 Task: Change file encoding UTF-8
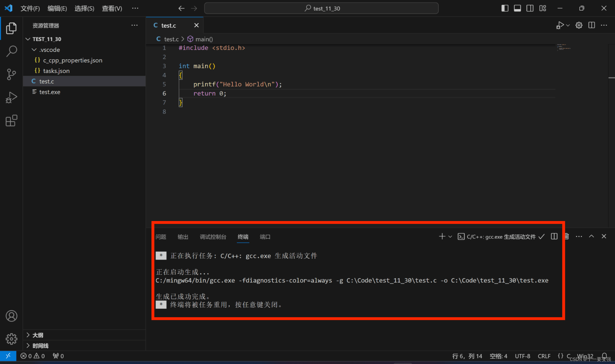coord(523,356)
